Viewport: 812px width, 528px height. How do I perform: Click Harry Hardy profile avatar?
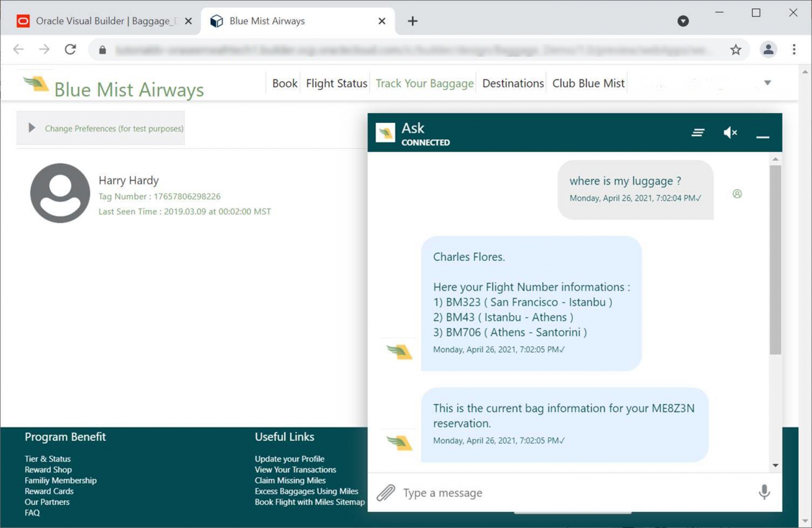point(60,193)
